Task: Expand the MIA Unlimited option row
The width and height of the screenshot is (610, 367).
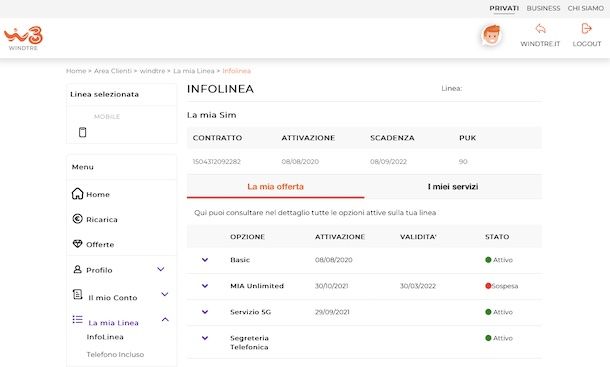Action: point(205,286)
